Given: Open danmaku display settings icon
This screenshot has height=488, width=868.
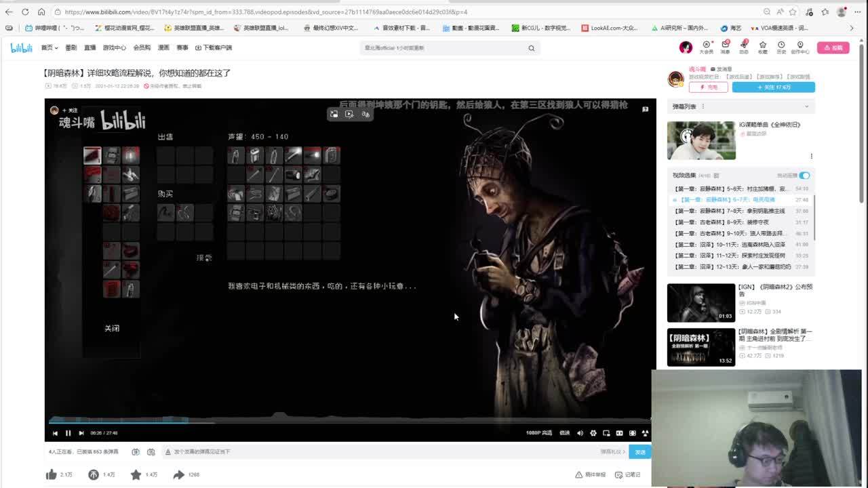Looking at the screenshot, I should pyautogui.click(x=151, y=451).
